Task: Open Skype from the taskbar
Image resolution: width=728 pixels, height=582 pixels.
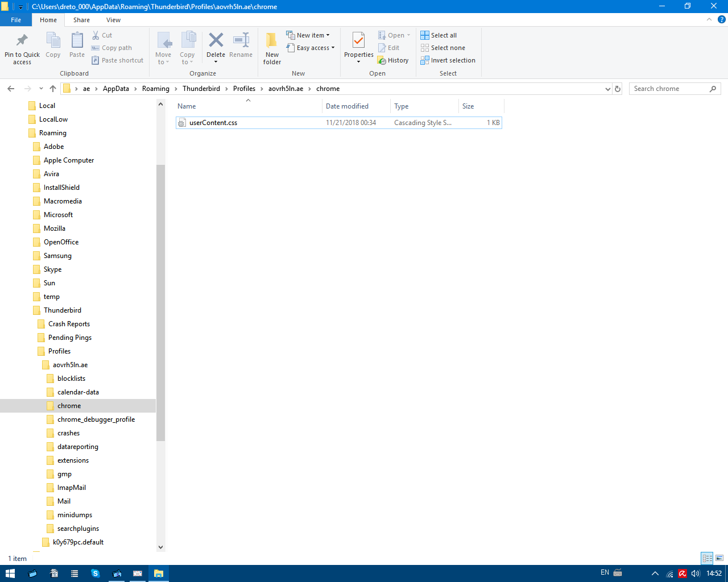Action: (96, 573)
